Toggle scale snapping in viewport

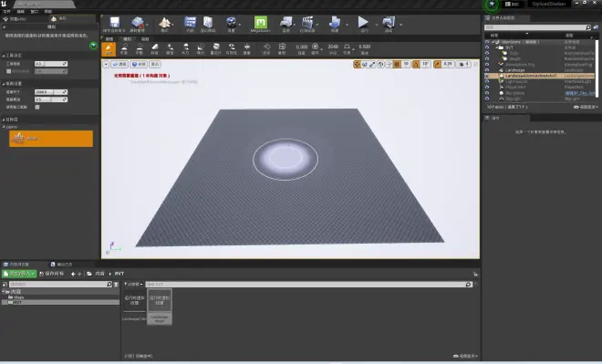point(437,64)
